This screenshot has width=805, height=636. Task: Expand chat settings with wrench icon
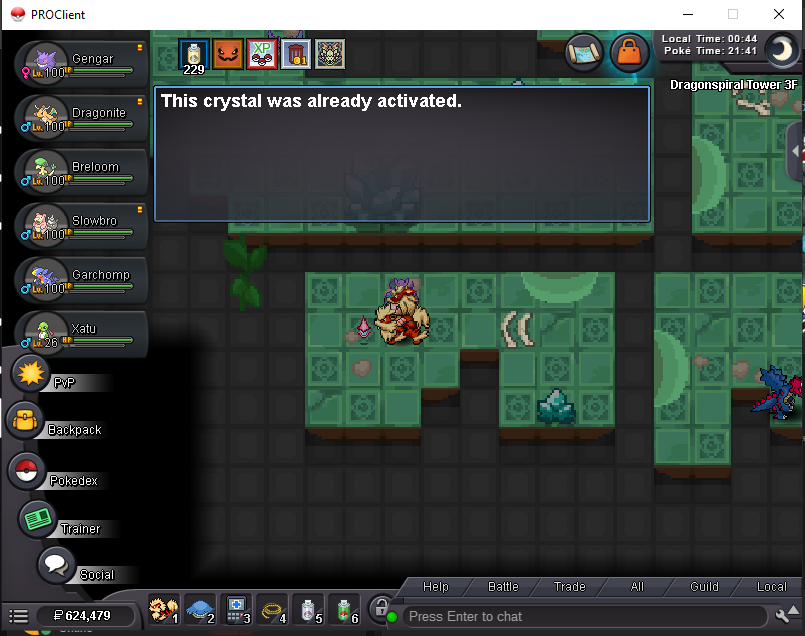[784, 615]
